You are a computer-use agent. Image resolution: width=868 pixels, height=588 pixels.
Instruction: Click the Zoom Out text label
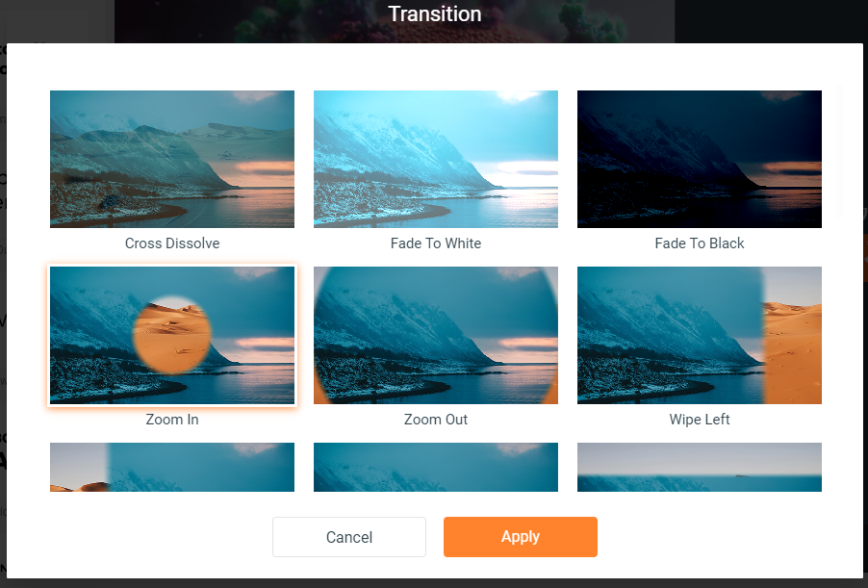[436, 420]
